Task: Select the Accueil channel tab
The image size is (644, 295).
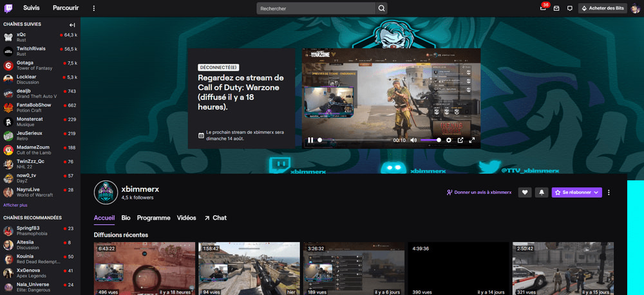Action: (104, 218)
